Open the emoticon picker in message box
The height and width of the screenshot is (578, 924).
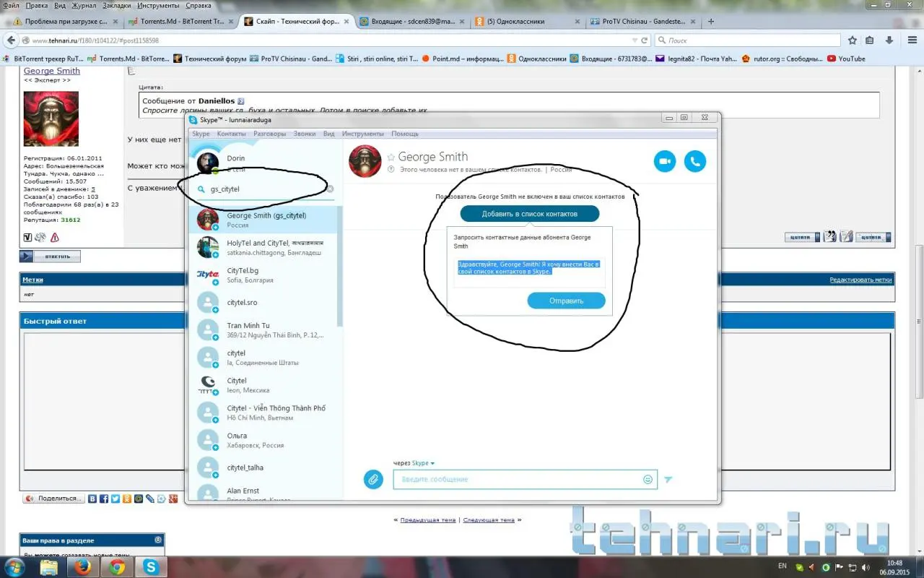[x=648, y=479]
